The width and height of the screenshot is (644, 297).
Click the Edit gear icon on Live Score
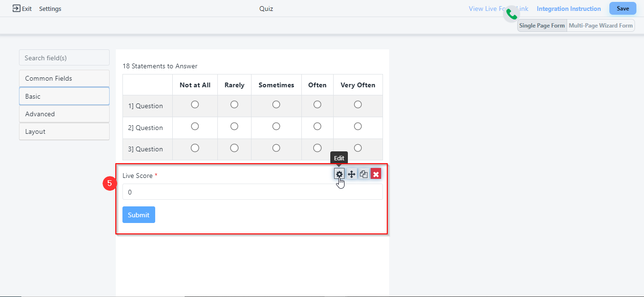(x=339, y=174)
